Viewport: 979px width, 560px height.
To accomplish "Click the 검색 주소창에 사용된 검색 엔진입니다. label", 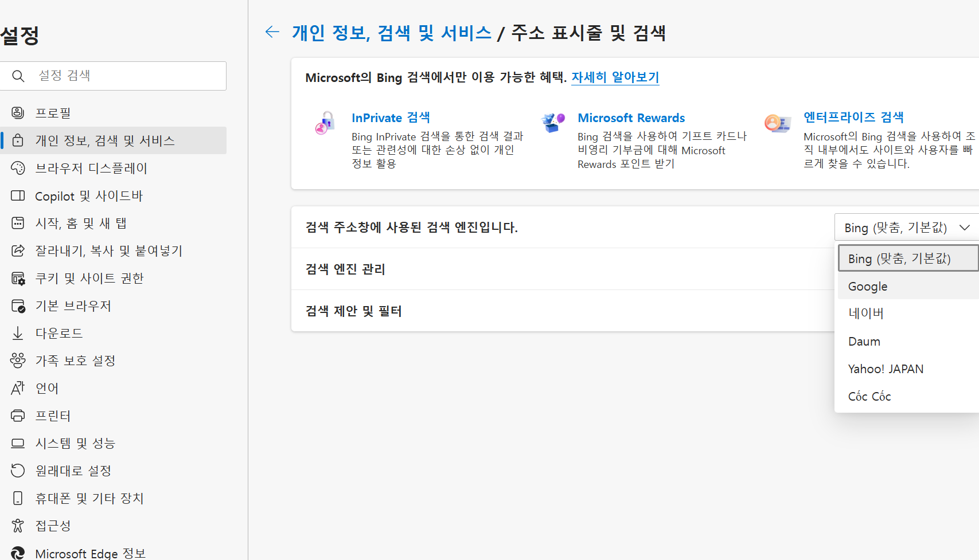I will click(x=411, y=228).
